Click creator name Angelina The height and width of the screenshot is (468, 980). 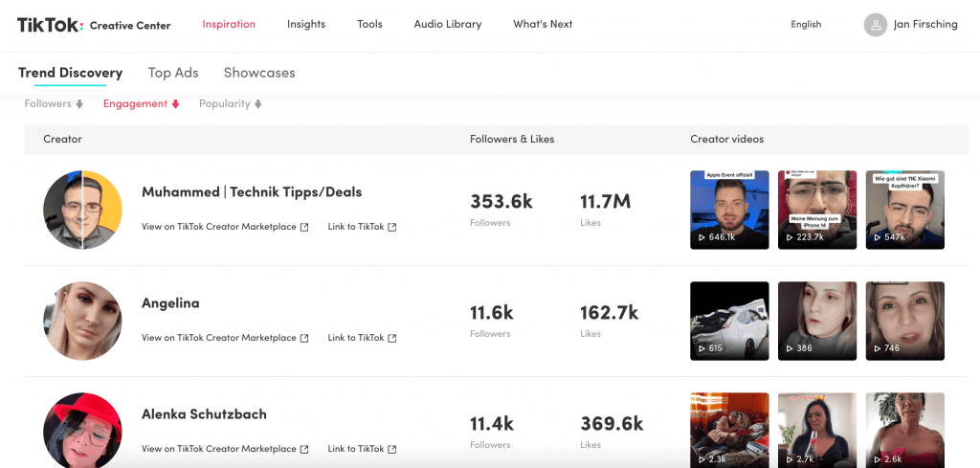(x=170, y=303)
